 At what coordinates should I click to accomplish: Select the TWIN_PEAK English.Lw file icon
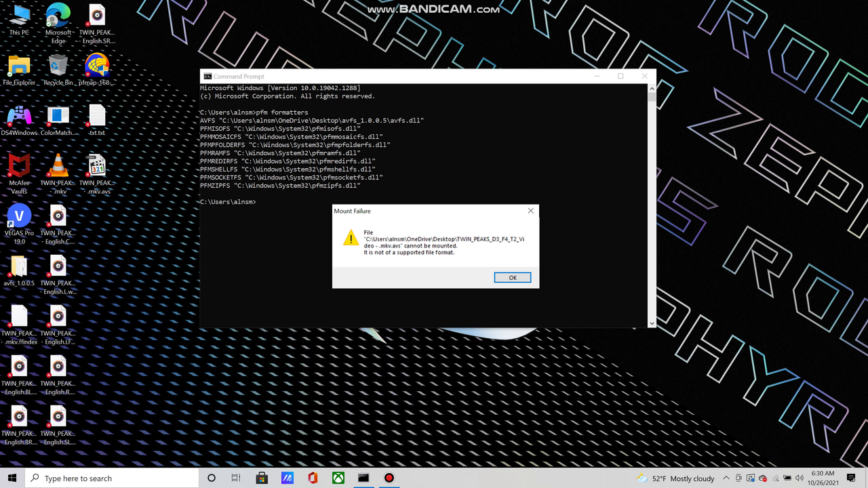pos(58,274)
